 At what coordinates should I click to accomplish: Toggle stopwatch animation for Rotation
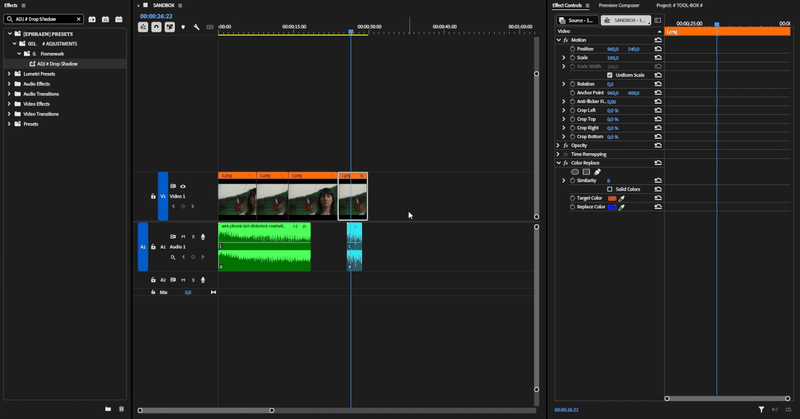click(x=572, y=84)
